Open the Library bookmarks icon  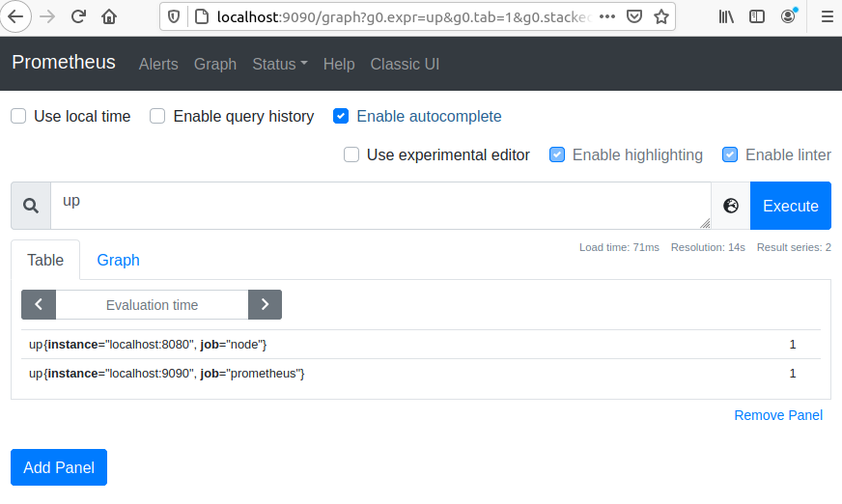tap(726, 16)
